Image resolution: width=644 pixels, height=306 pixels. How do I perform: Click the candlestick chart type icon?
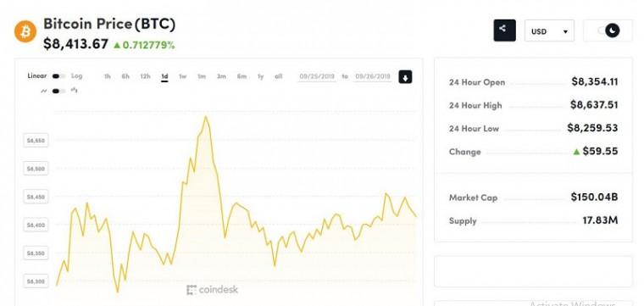point(75,90)
